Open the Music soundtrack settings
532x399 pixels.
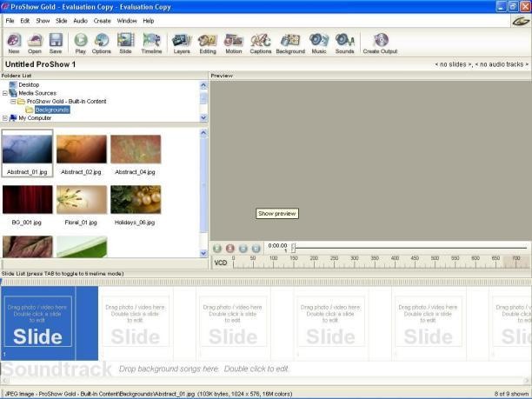click(x=319, y=43)
